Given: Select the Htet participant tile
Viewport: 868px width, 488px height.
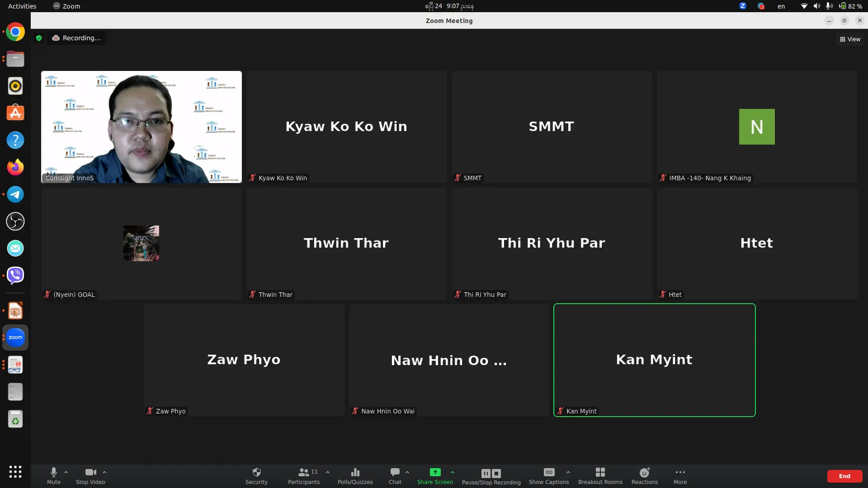Looking at the screenshot, I should [757, 244].
